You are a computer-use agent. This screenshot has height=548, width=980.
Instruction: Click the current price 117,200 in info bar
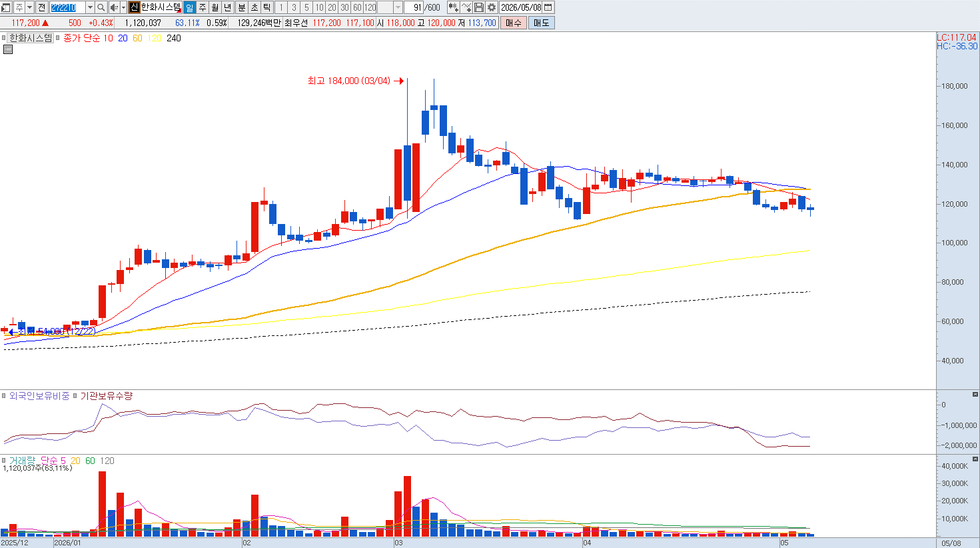(25, 23)
